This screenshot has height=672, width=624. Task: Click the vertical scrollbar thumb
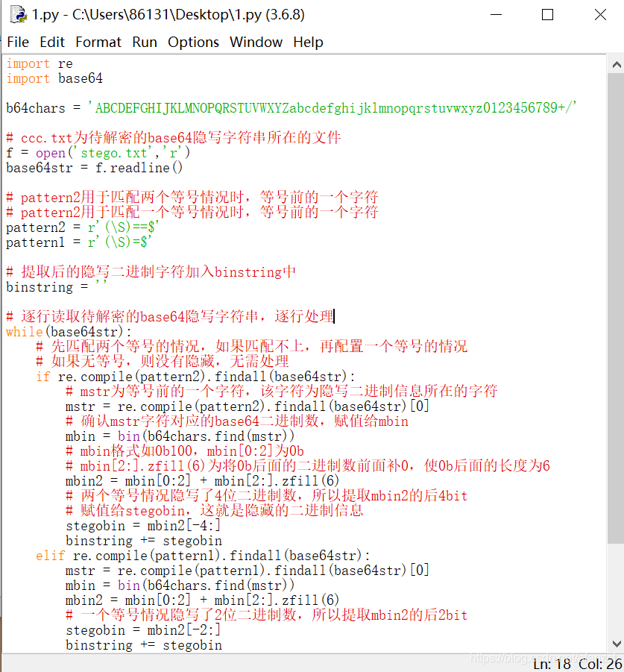617,309
